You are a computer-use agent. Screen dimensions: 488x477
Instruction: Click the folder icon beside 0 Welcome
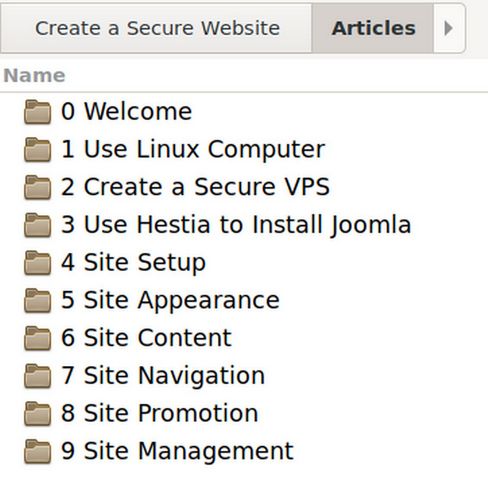pyautogui.click(x=38, y=112)
